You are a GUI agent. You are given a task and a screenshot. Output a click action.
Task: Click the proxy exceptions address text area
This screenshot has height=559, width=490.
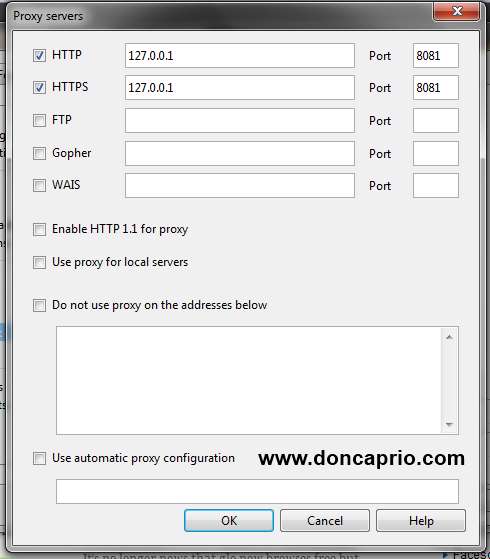coord(249,380)
